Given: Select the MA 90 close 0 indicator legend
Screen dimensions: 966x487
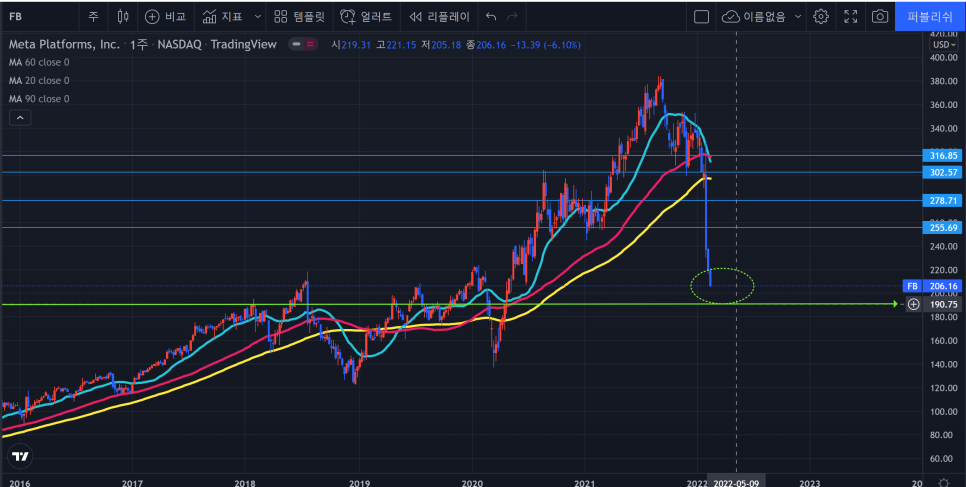Looking at the screenshot, I should [39, 99].
